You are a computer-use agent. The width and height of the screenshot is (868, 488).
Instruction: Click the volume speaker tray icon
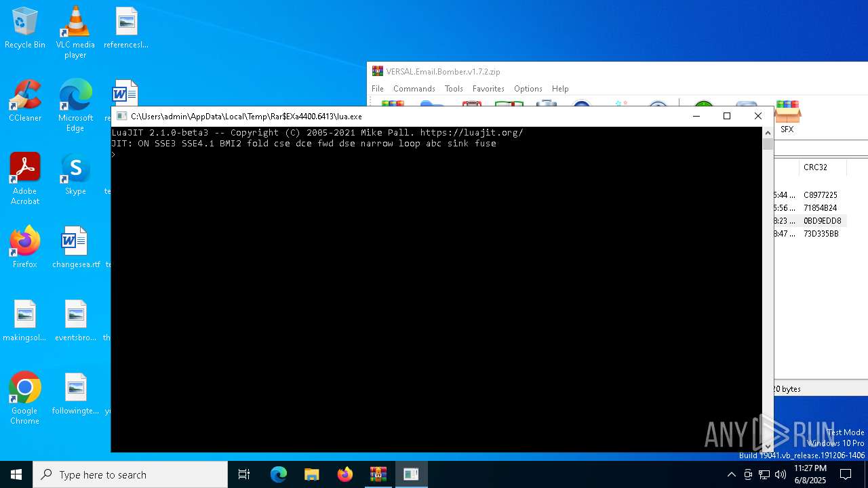point(781,474)
